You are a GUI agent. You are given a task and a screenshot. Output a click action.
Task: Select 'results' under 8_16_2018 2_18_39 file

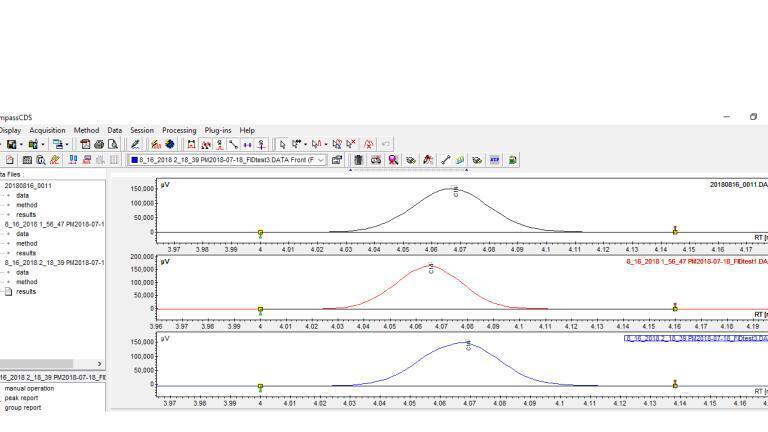point(26,291)
